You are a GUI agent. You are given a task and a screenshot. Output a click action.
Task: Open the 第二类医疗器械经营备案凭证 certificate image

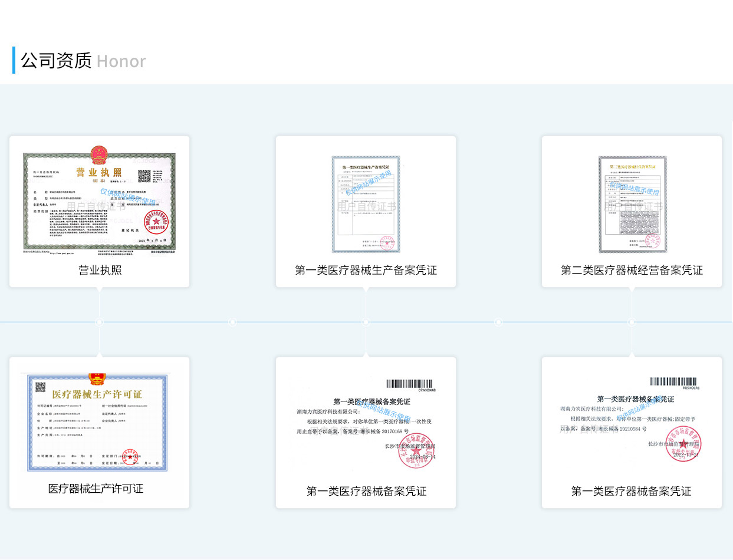pos(632,203)
